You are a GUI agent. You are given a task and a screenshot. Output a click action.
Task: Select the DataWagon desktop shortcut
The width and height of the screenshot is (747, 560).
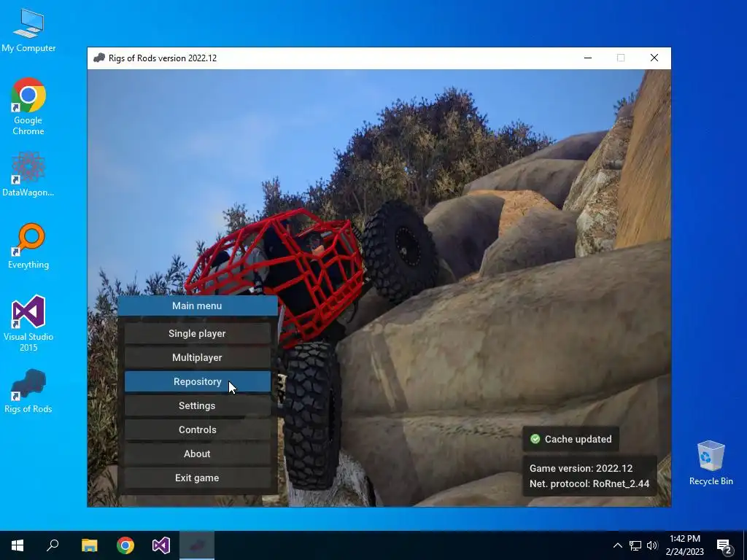point(28,174)
